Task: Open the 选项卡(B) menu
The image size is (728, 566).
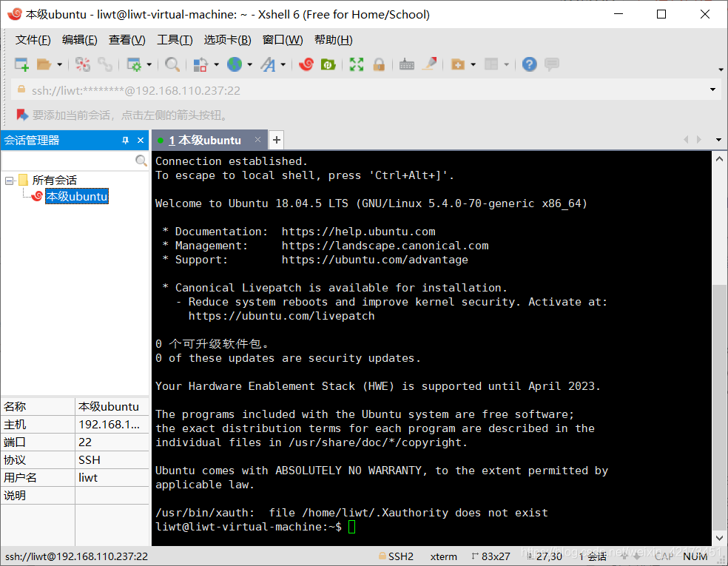Action: [228, 40]
